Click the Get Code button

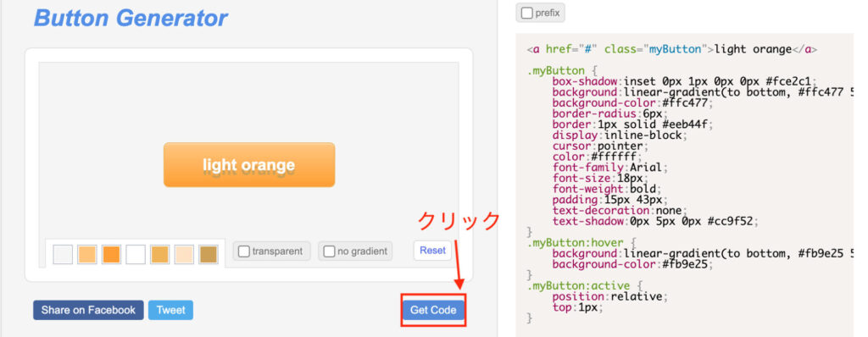click(x=433, y=310)
